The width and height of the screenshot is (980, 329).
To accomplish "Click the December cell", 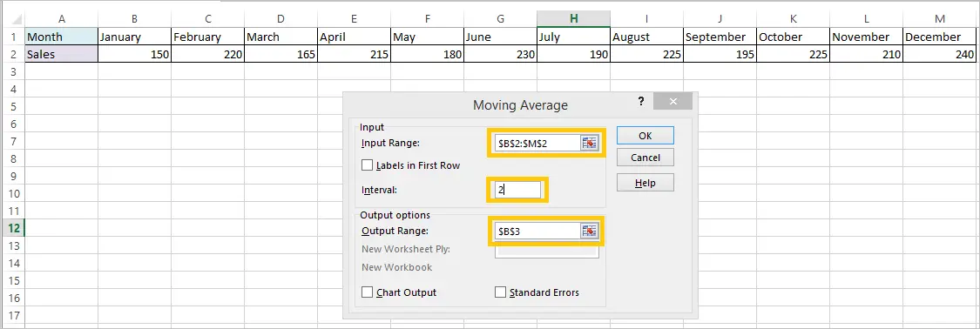I will (939, 37).
